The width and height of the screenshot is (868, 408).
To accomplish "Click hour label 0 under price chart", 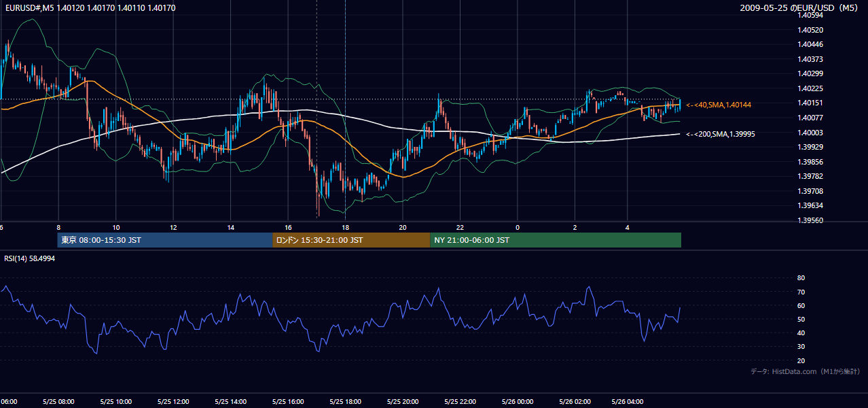I will coord(518,228).
